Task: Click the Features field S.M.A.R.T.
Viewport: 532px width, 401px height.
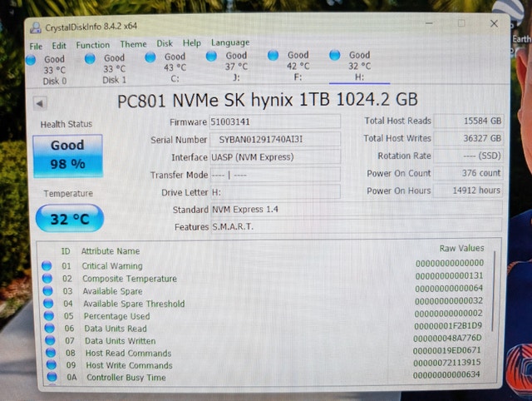Action: [x=357, y=226]
